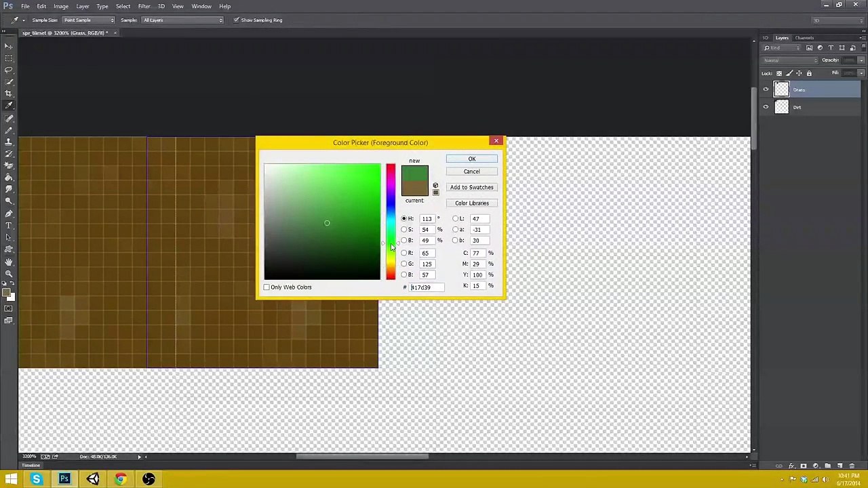The width and height of the screenshot is (868, 488).
Task: Click Add to Swatches button
Action: [472, 188]
